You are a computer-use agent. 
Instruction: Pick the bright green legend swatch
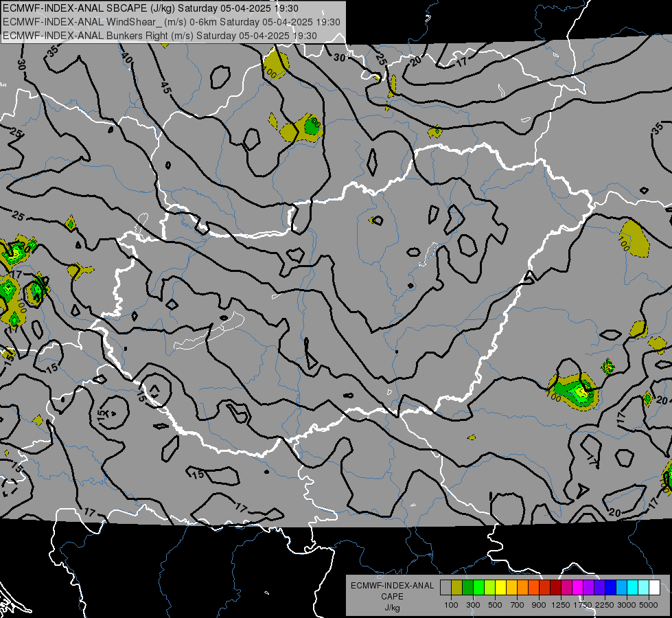point(478,587)
